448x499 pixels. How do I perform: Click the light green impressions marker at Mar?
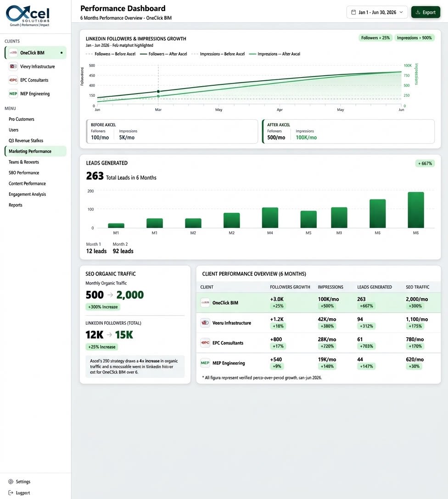tap(158, 96)
